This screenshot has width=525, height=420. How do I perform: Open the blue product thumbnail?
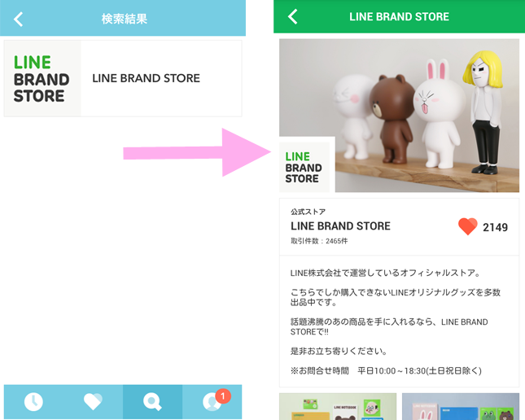[461, 406]
